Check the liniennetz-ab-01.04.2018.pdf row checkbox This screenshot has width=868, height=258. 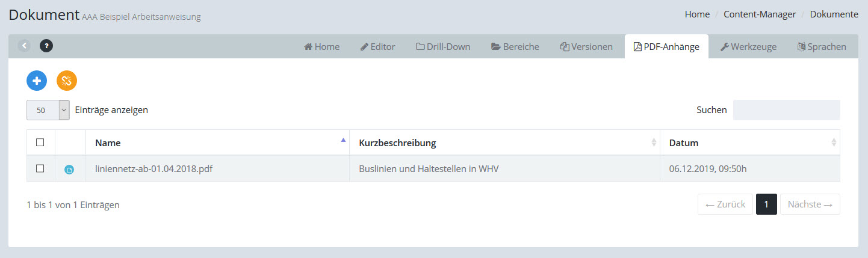pos(40,169)
